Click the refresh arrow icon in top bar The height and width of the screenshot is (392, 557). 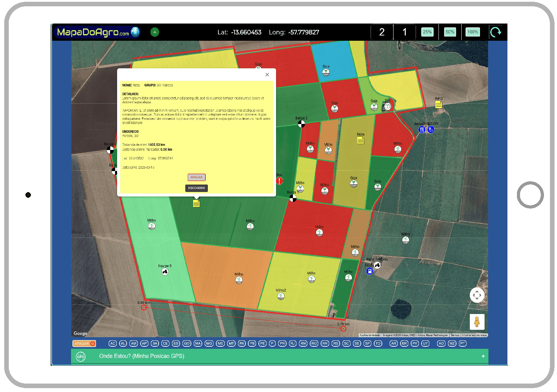click(x=496, y=32)
